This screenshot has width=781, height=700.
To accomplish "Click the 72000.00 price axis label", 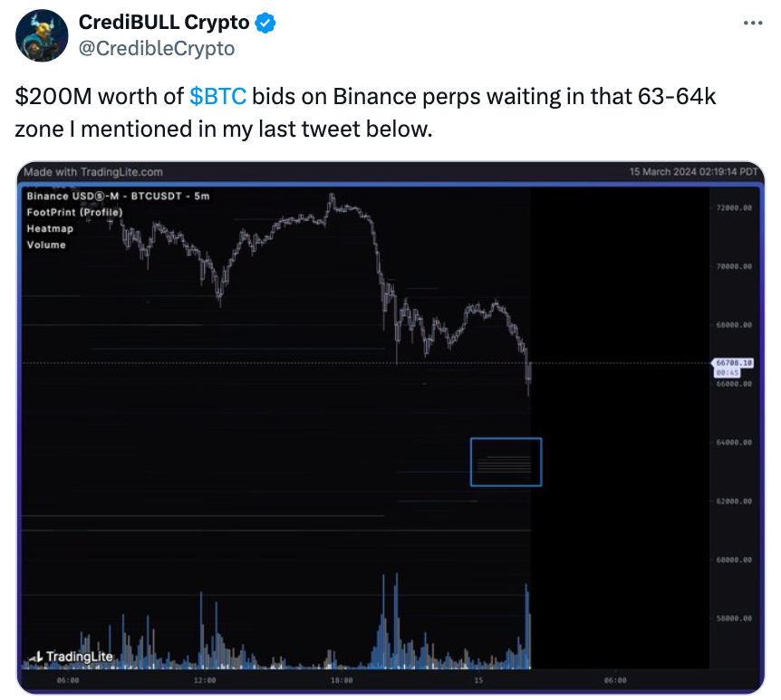I will tap(734, 207).
